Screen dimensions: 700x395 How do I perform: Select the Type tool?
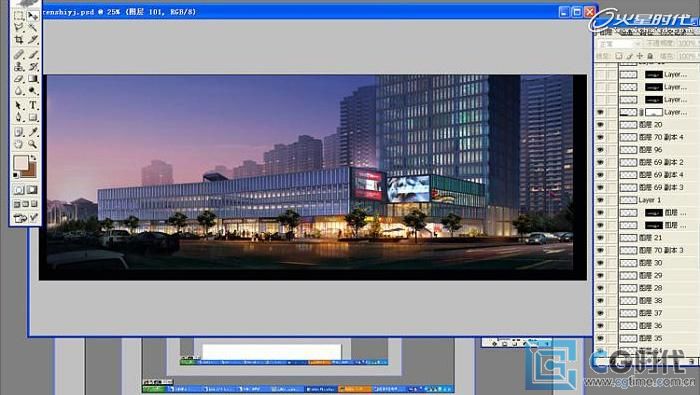[33, 105]
